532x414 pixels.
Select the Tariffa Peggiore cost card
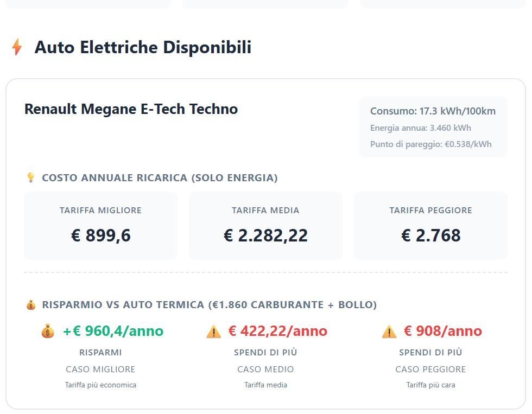[430, 225]
